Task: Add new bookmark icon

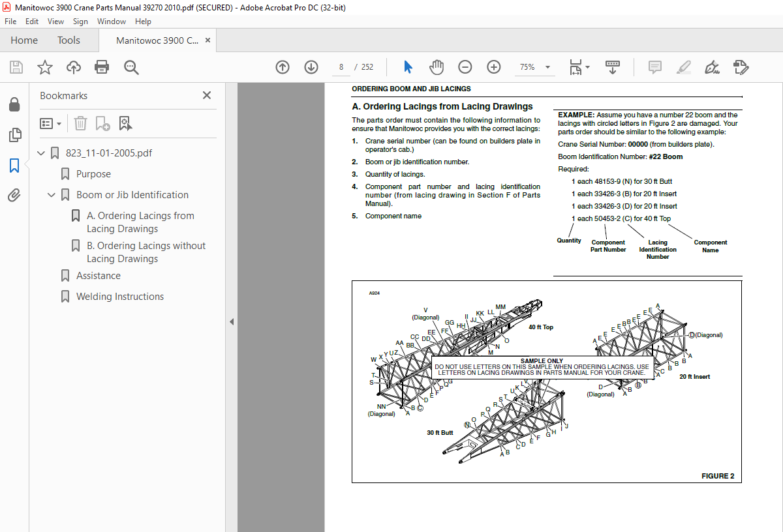Action: pos(102,123)
